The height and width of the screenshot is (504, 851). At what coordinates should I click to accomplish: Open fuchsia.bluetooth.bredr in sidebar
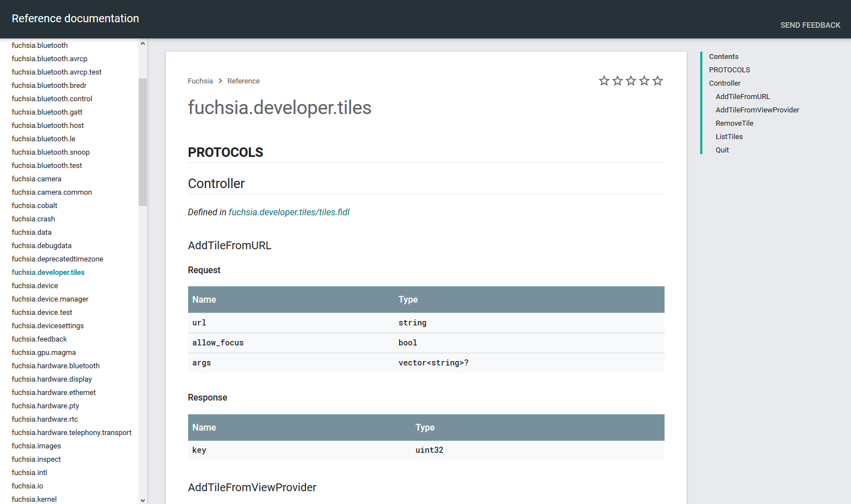point(49,85)
